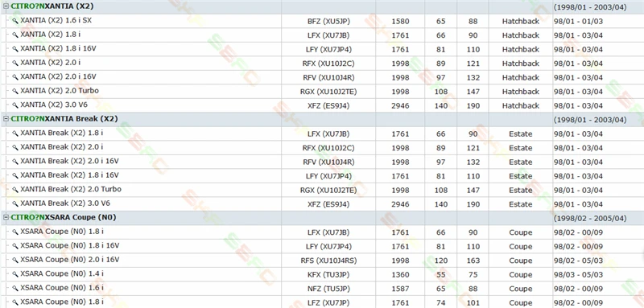Select the XSARA Coupe (N0) 1.4 i label
The image size is (644, 308).
pos(62,273)
